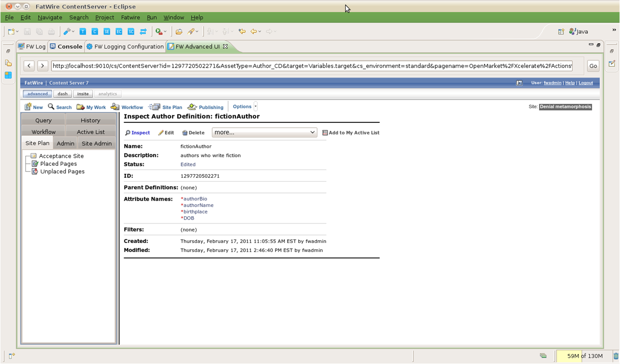This screenshot has width=620, height=364.
Task: Click the dash interface button
Action: 62,94
